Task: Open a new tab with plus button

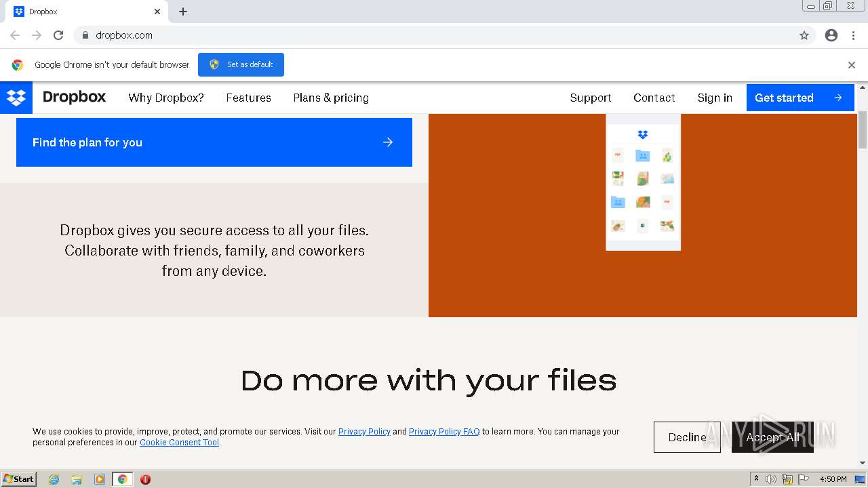Action: click(x=183, y=12)
